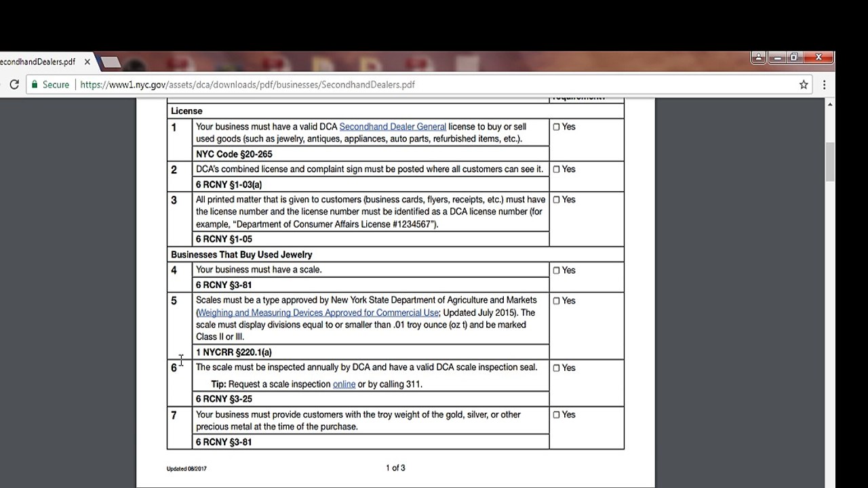
Task: Reload the page with the refresh icon
Action: [x=14, y=85]
